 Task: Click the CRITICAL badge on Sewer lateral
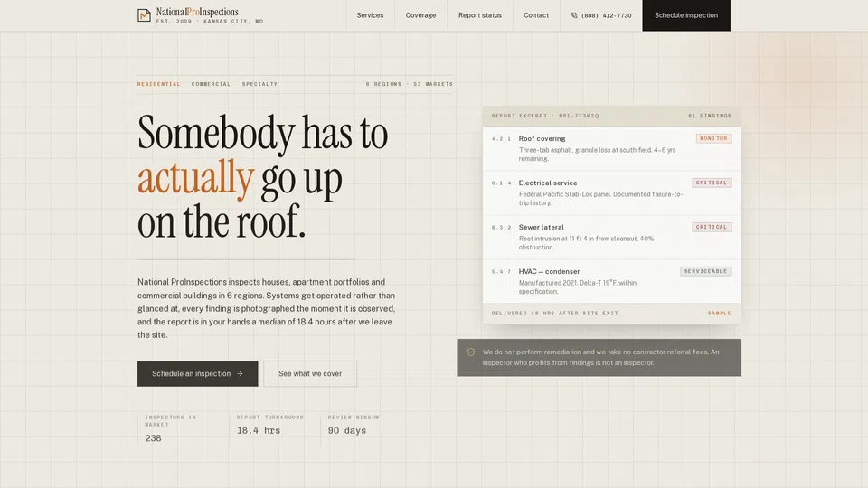(x=712, y=227)
